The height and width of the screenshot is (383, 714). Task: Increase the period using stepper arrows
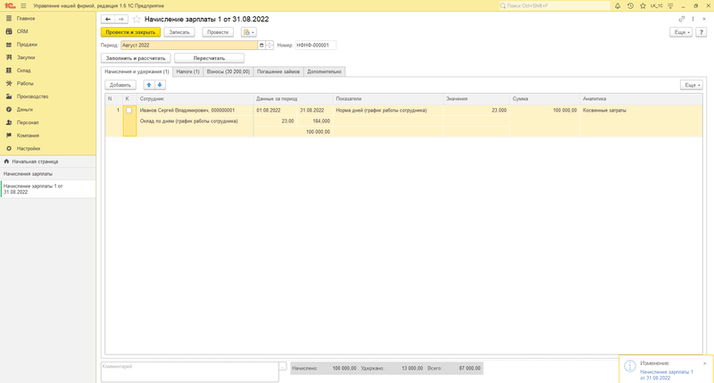click(x=270, y=43)
